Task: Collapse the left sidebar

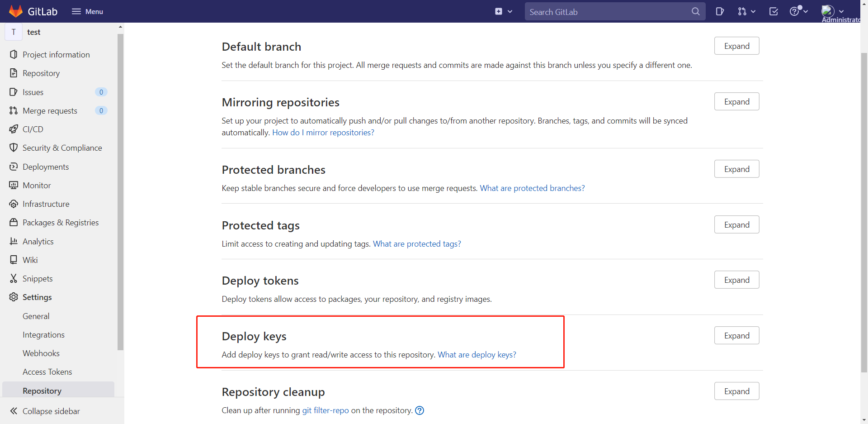Action: [x=51, y=411]
